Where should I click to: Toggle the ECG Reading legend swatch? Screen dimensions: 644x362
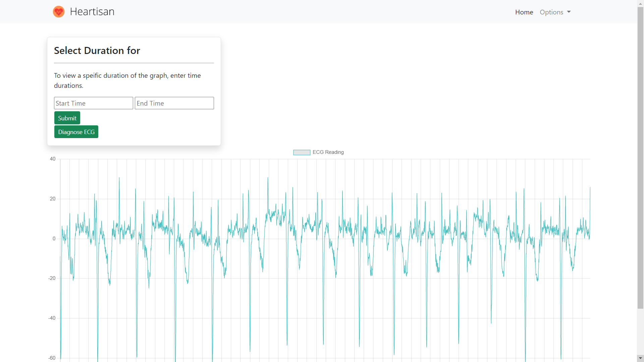click(302, 153)
